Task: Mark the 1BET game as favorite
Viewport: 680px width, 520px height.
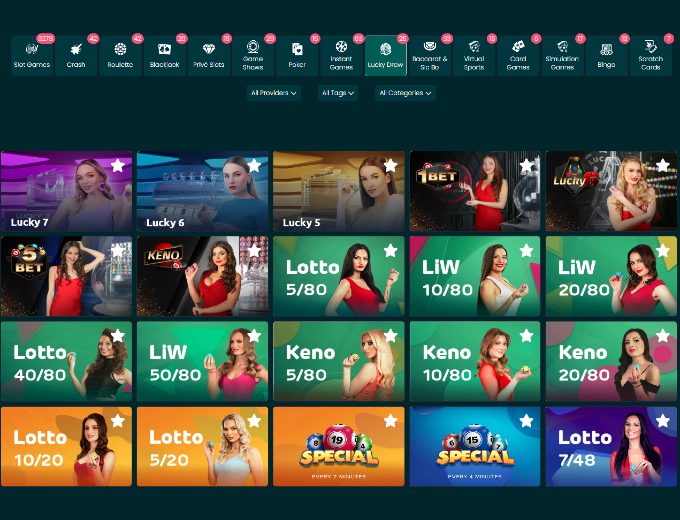Action: pos(526,165)
